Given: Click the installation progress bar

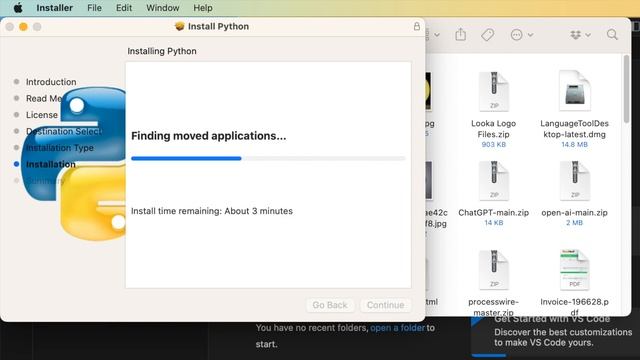Looking at the screenshot, I should [x=268, y=158].
